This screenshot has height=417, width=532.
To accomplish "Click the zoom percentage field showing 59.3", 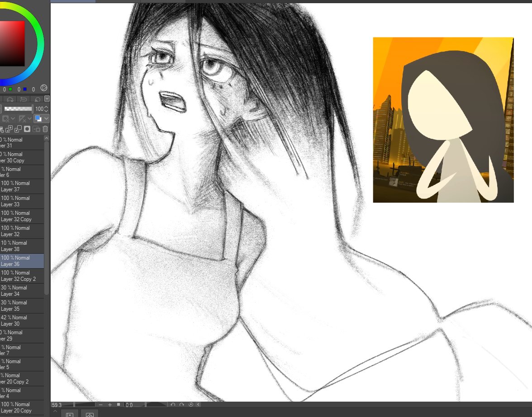I will tap(57, 405).
